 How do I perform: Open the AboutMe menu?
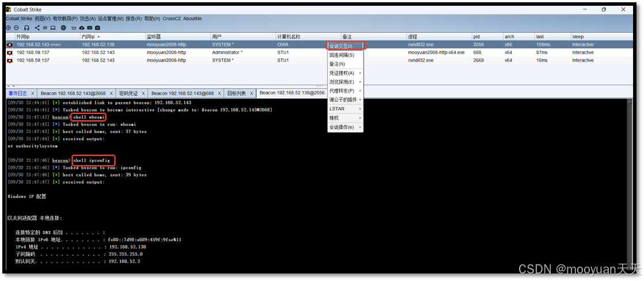192,18
